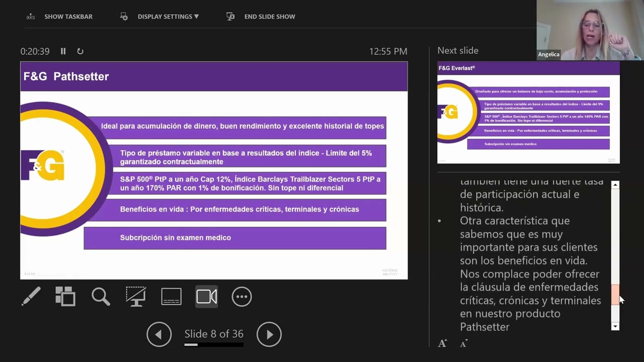Click the notes scrollbar up arrow

(615, 185)
